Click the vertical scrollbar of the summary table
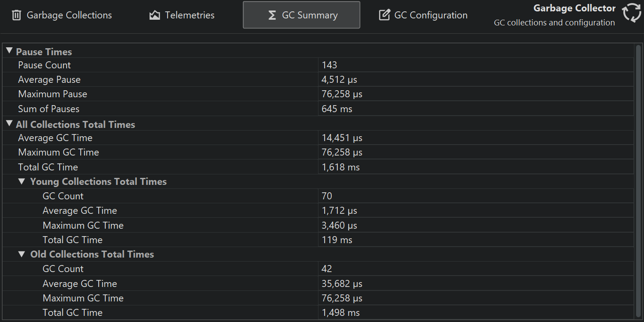 click(x=638, y=175)
